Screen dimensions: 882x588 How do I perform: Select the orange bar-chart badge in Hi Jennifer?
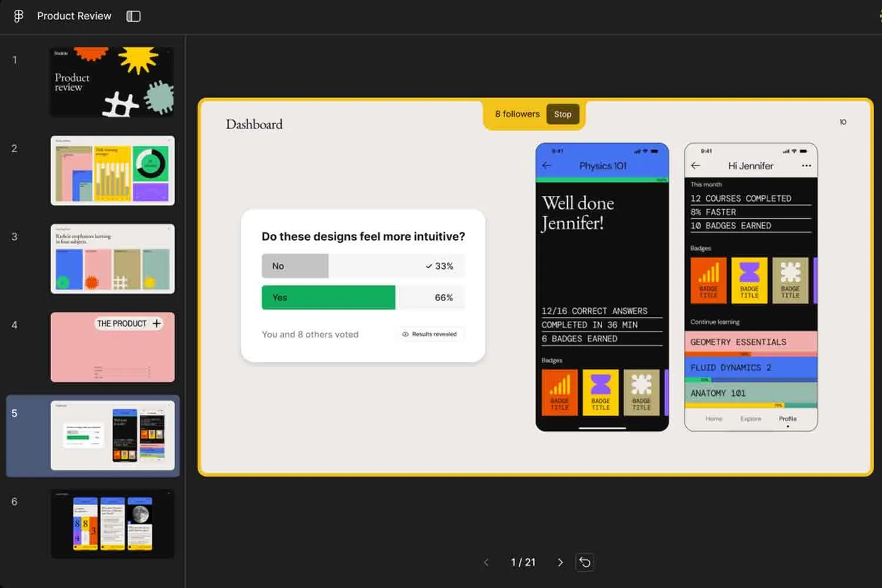point(709,280)
